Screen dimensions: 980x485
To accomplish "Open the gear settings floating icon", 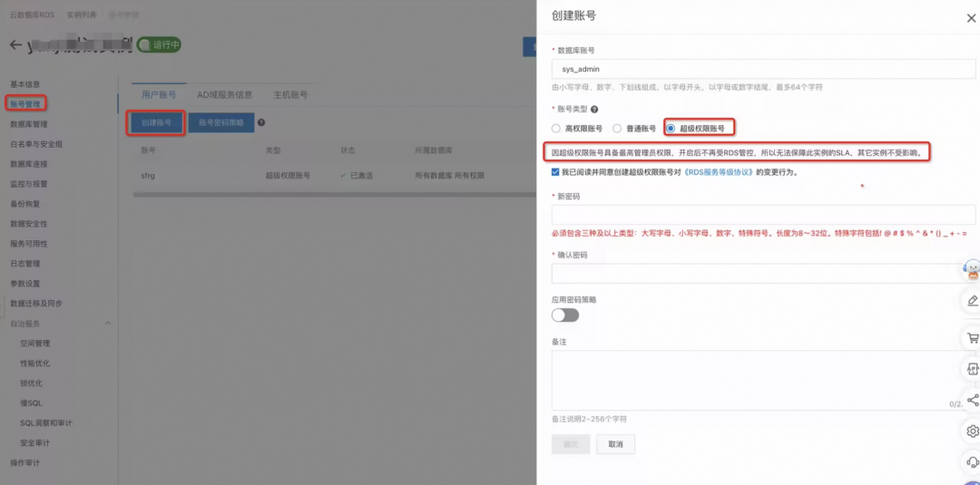I will tap(972, 431).
